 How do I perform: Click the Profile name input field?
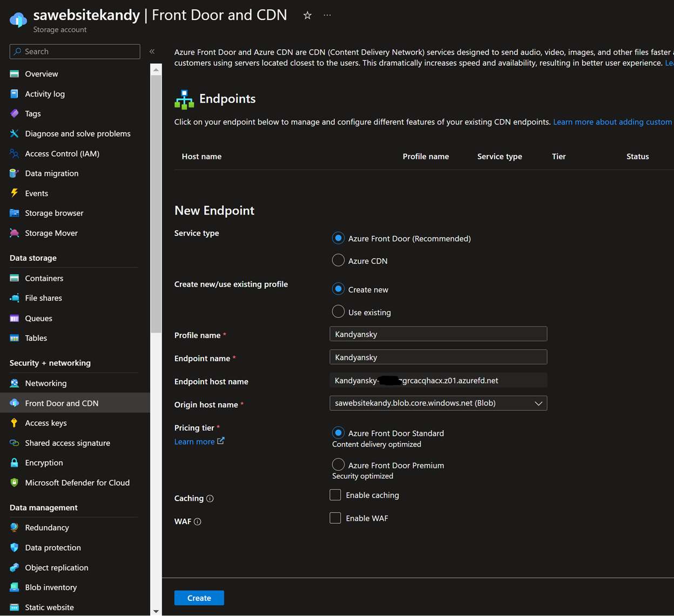click(438, 334)
